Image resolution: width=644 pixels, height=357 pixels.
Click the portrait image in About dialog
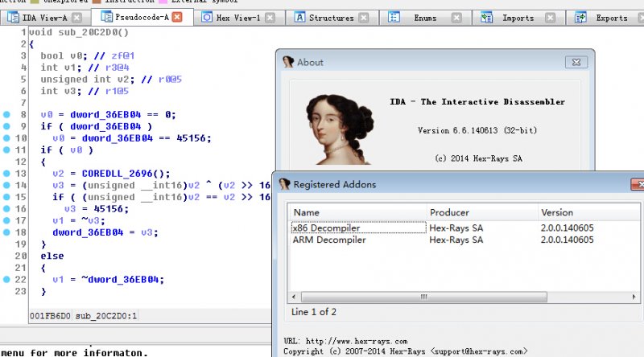(339, 129)
